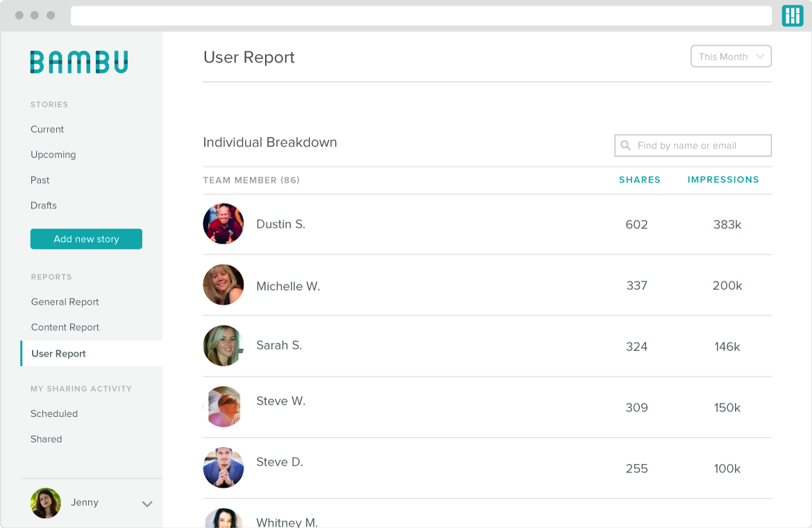The width and height of the screenshot is (812, 528).
Task: Click the search magnifier icon
Action: click(x=625, y=146)
